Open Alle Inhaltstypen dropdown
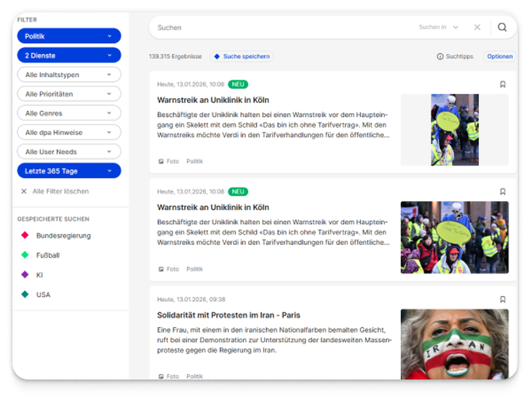Screen dimensions: 532x399 click(69, 75)
